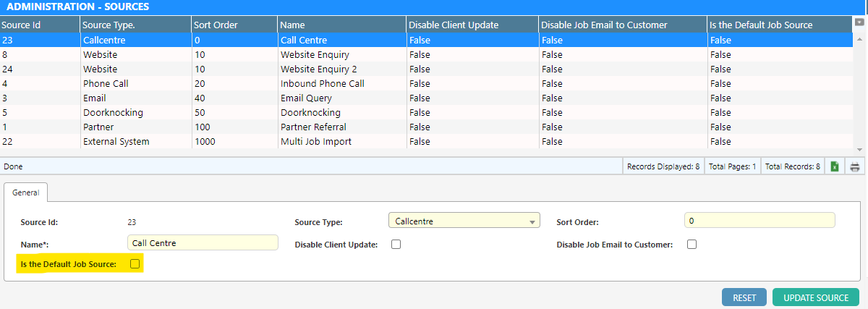Check Disable Job Email to Customer

pos(692,245)
